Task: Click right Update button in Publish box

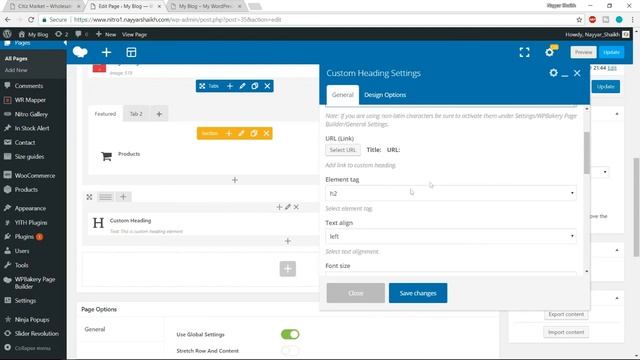Action: pos(605,87)
